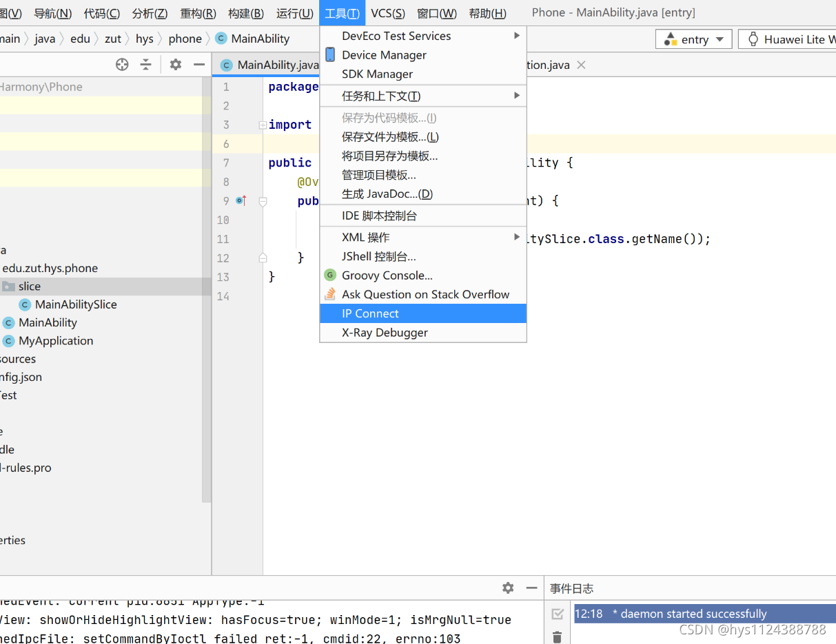Click hys breadcrumb folder

145,39
